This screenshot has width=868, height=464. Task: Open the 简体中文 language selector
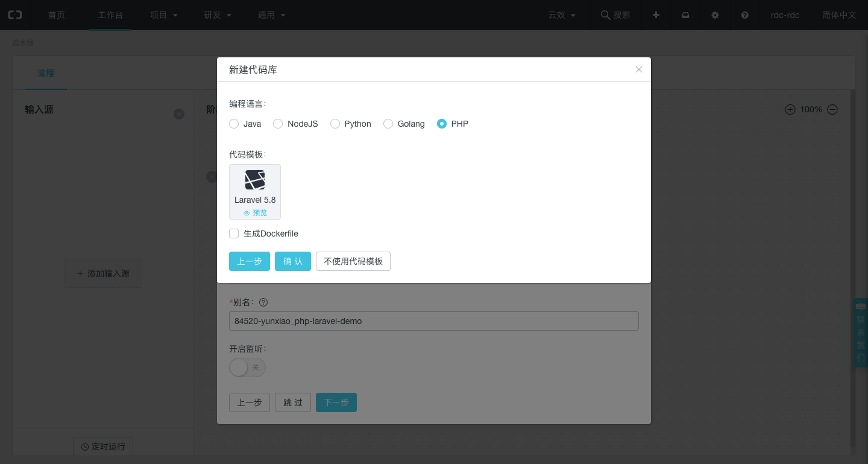(x=839, y=15)
